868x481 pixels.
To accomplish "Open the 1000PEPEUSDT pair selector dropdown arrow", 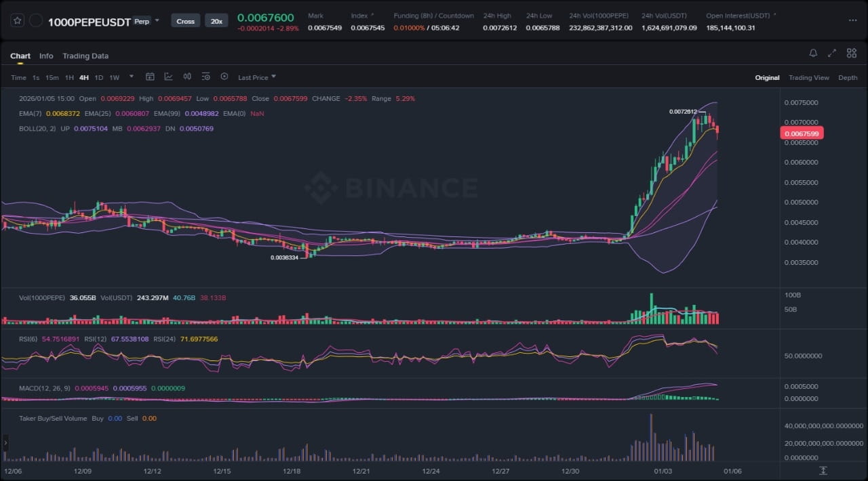I will (x=157, y=20).
